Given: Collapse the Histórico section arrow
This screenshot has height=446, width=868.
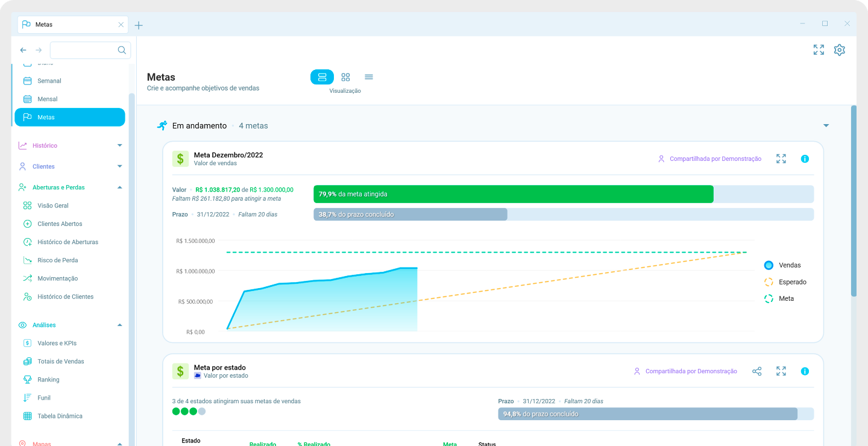Looking at the screenshot, I should (x=119, y=145).
